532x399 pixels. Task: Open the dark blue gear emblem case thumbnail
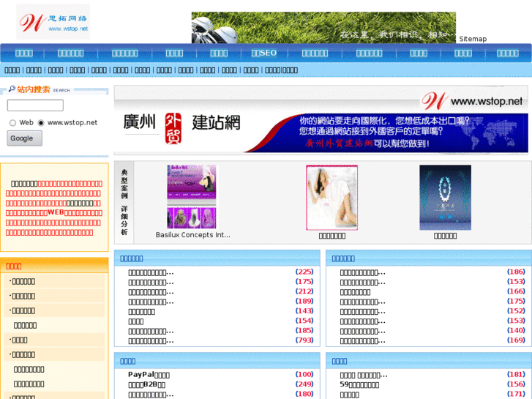pos(445,198)
